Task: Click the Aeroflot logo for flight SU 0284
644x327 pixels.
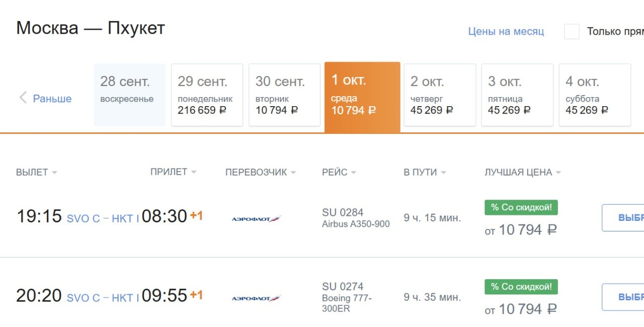Action: tap(256, 218)
